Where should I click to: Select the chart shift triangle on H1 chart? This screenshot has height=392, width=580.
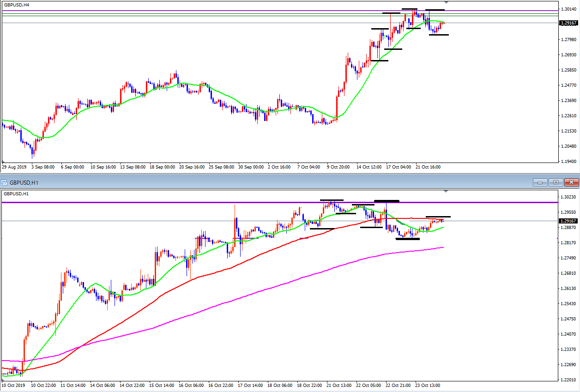pos(446,191)
